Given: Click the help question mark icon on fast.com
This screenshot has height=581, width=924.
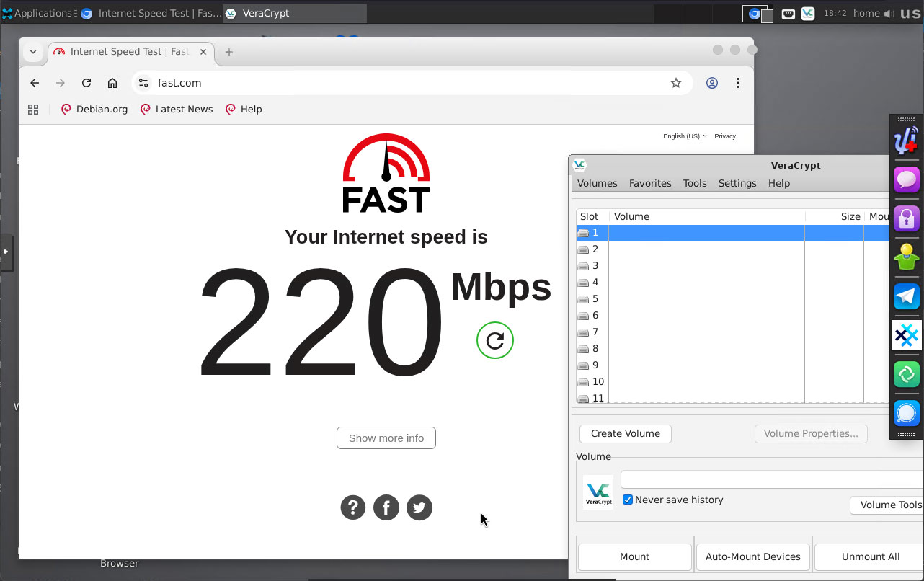Looking at the screenshot, I should (353, 507).
